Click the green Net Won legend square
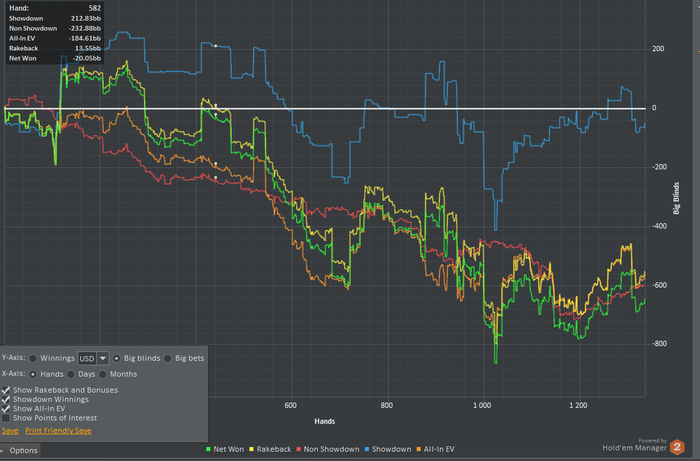700x461 pixels. point(208,449)
